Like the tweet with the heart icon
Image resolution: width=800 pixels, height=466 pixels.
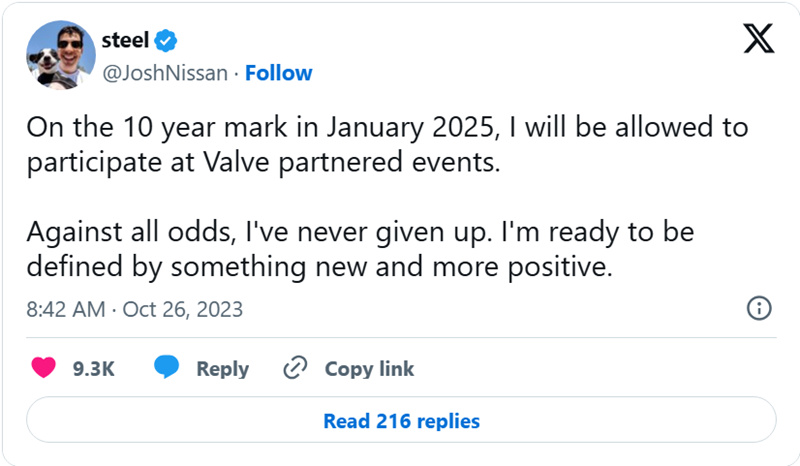tap(43, 368)
